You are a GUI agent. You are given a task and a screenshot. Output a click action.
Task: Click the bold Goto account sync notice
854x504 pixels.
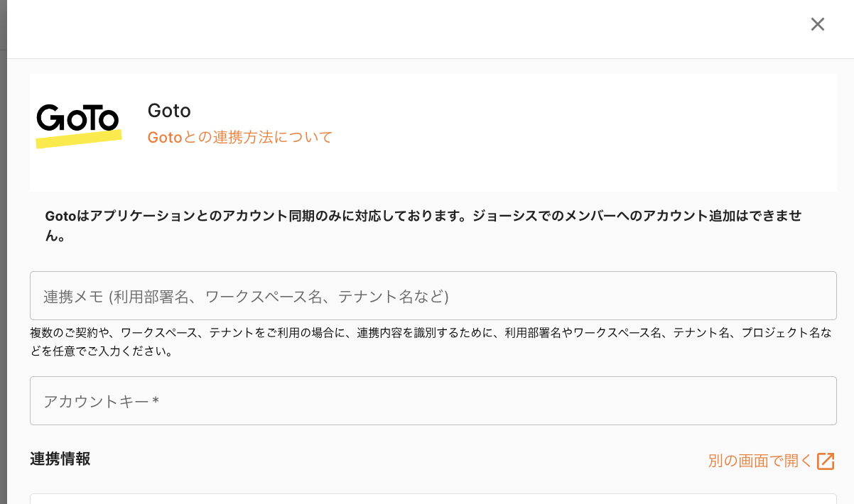423,216
